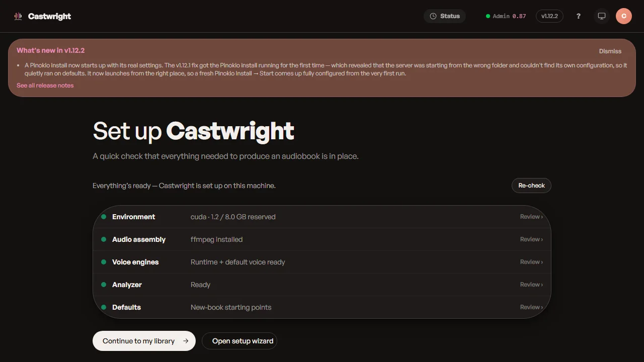Click the Analyzer green status dot
This screenshot has width=644, height=362.
[104, 285]
